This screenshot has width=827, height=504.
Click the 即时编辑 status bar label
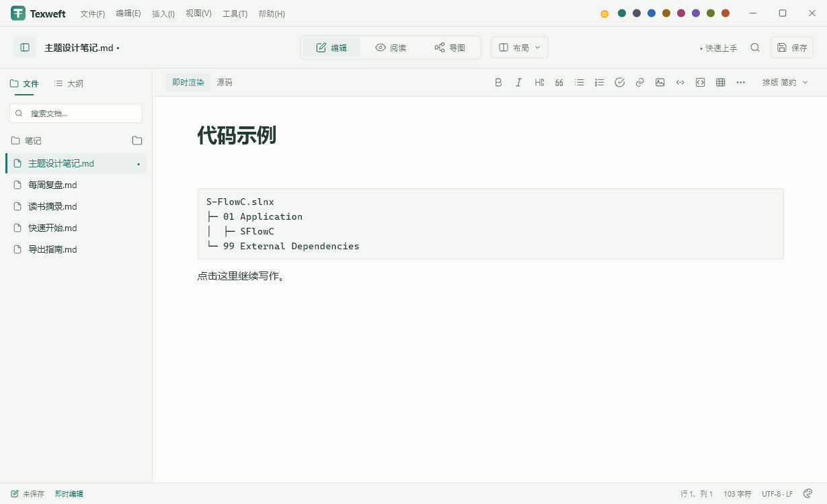tap(69, 494)
